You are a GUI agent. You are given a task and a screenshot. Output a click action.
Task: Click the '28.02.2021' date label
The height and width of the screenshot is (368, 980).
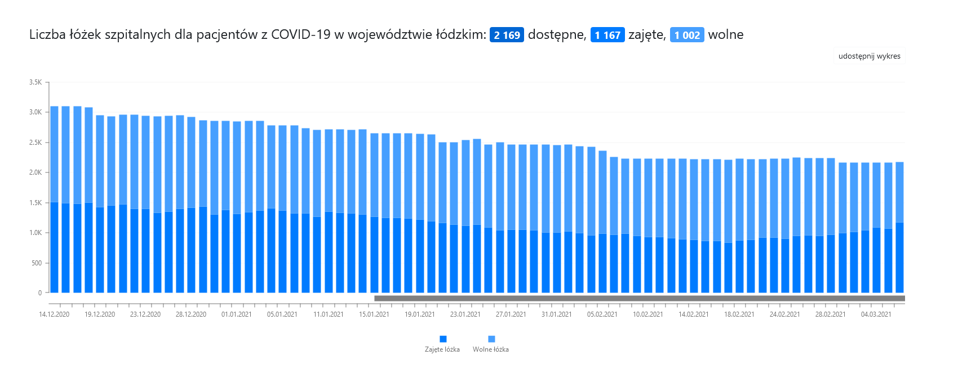coord(831,314)
